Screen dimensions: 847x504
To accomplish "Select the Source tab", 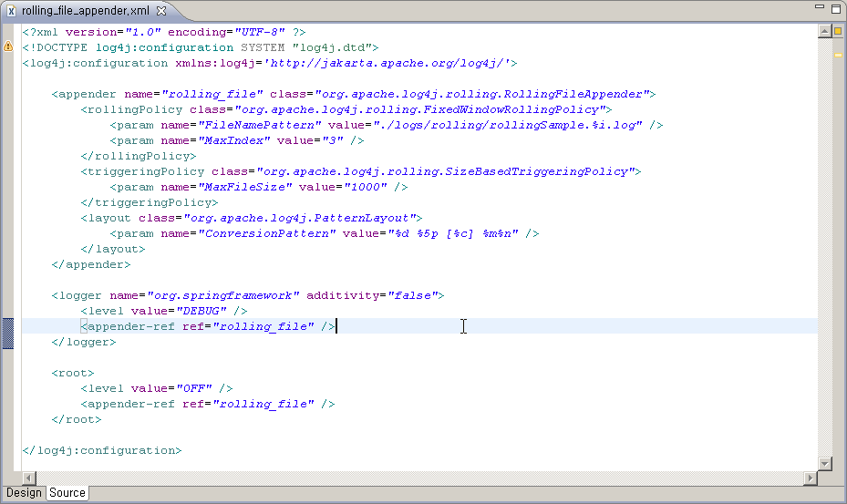I will click(67, 493).
